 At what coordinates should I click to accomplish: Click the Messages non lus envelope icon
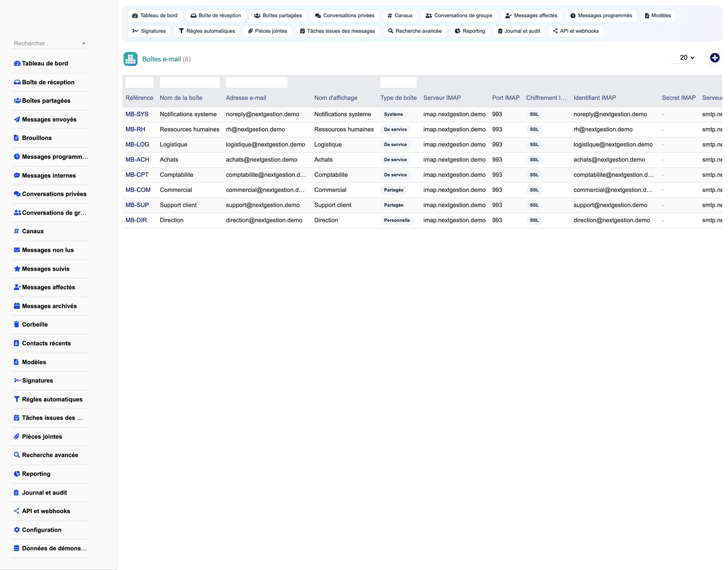pos(17,250)
